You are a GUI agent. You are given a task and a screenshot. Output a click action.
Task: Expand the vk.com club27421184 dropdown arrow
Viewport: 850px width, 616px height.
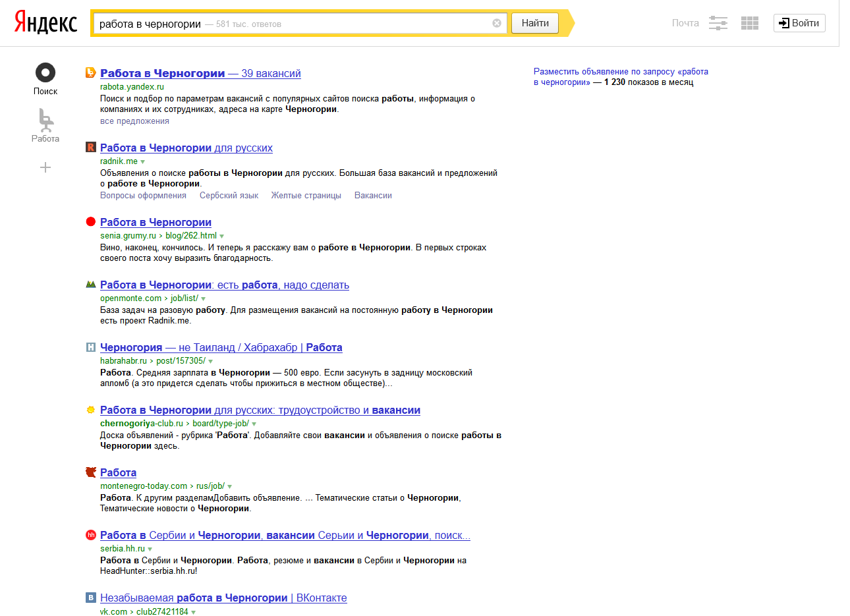click(x=194, y=612)
